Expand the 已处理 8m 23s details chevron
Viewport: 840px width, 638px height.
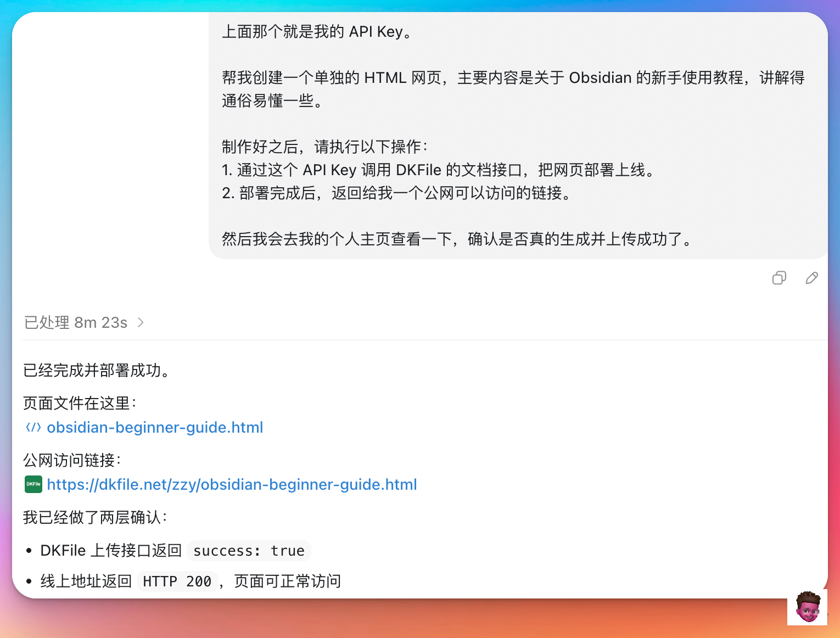[x=141, y=322]
